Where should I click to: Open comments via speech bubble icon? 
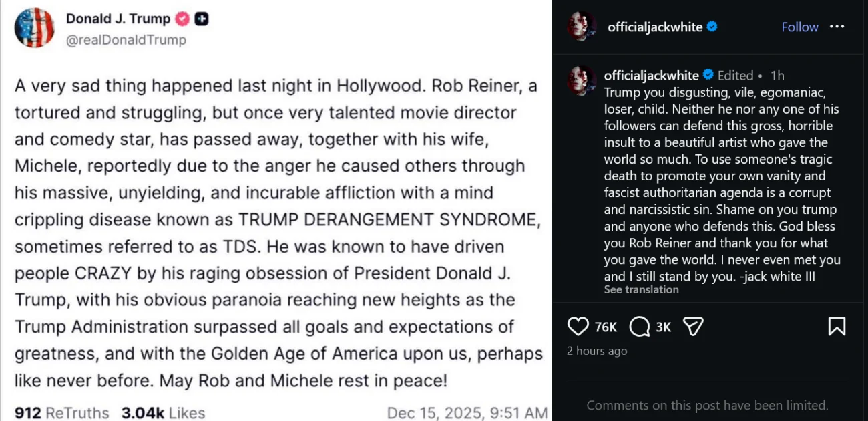[640, 326]
